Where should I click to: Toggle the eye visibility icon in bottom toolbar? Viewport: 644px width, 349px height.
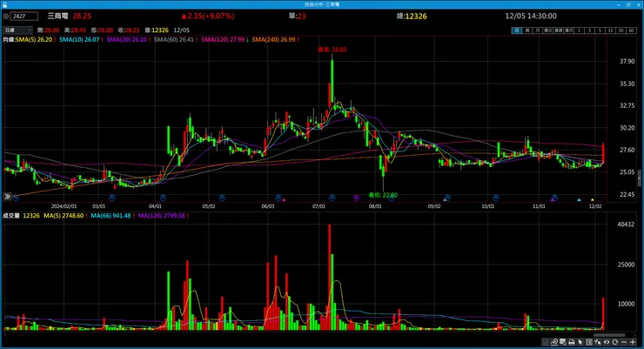[x=607, y=342]
